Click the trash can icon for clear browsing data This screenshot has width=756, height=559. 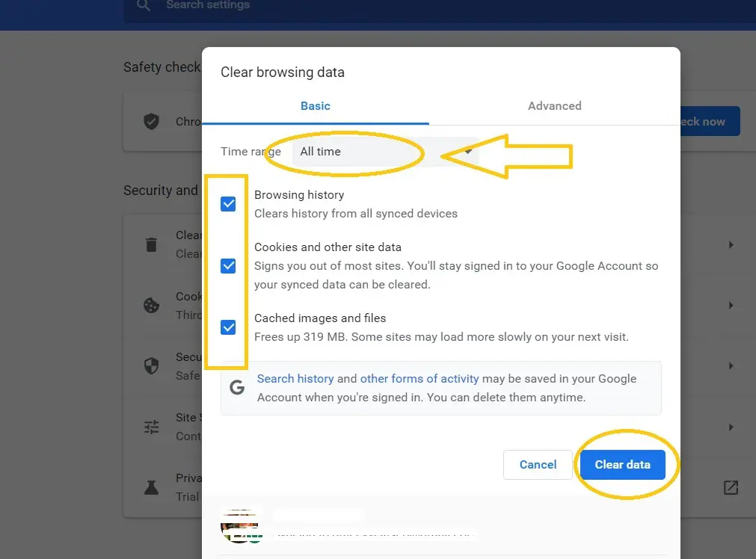[x=151, y=245]
